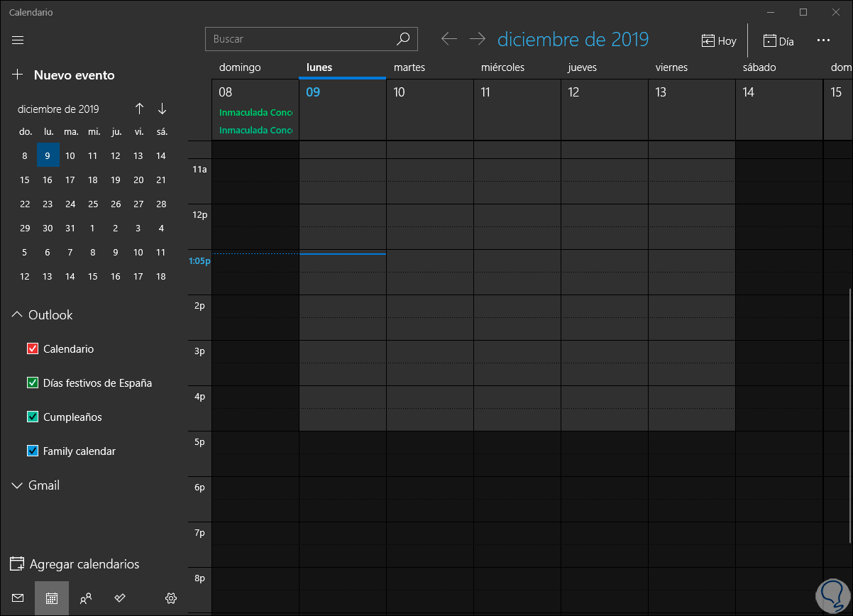Open the three-dot more options menu
Image resolution: width=853 pixels, height=616 pixels.
click(x=823, y=40)
